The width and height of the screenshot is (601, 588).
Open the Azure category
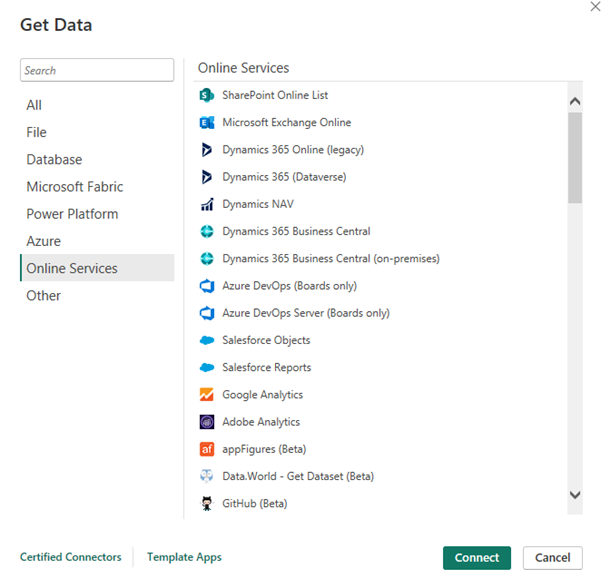click(97, 241)
